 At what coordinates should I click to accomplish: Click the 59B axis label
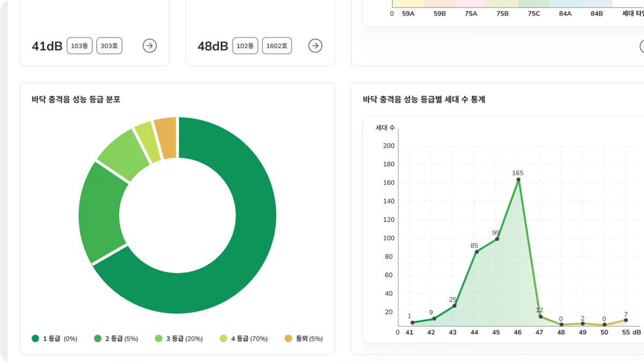click(x=440, y=13)
